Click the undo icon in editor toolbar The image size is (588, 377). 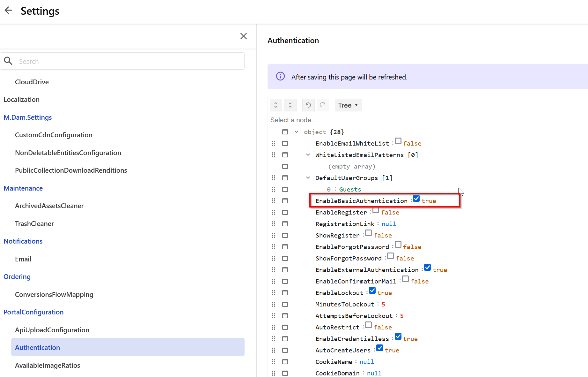tap(308, 105)
